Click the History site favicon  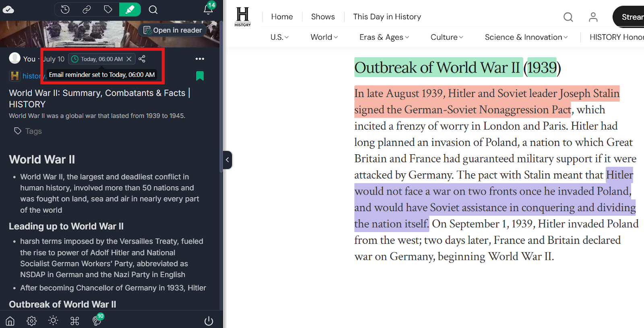15,76
